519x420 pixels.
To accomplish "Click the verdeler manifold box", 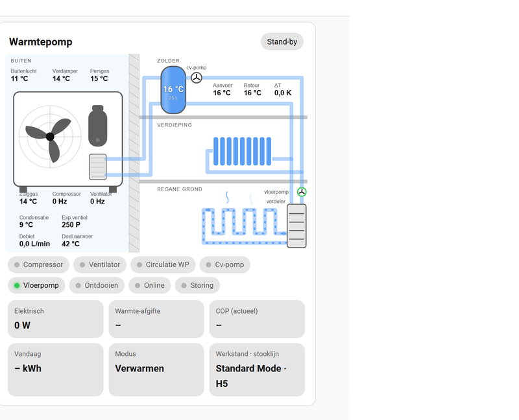I will pos(296,226).
